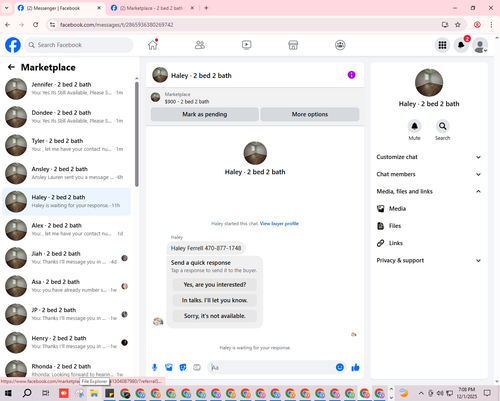Click the conversation list scrollbar
Viewport: 500px width, 401px height.
[137, 134]
